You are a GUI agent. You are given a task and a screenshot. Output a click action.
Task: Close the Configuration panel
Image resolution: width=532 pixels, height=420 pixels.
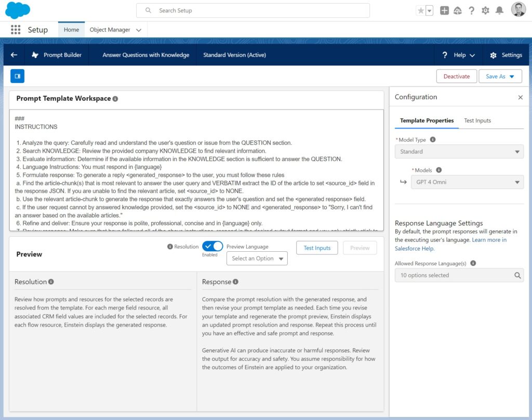click(x=521, y=97)
